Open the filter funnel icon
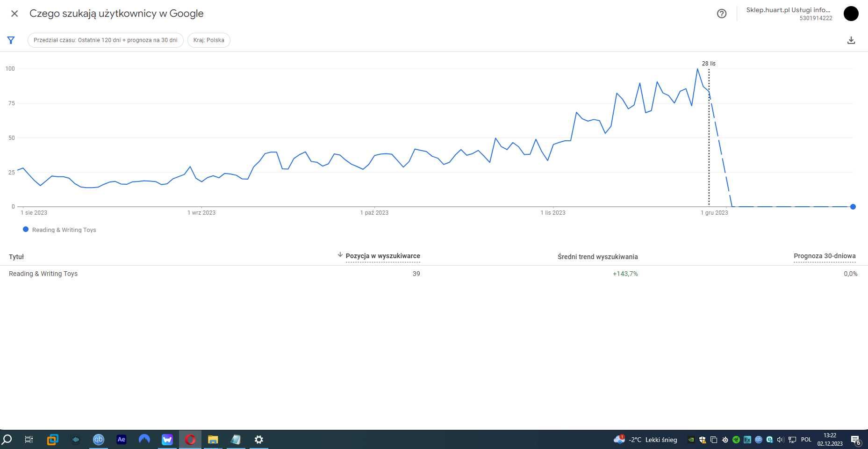The width and height of the screenshot is (868, 449). click(11, 40)
